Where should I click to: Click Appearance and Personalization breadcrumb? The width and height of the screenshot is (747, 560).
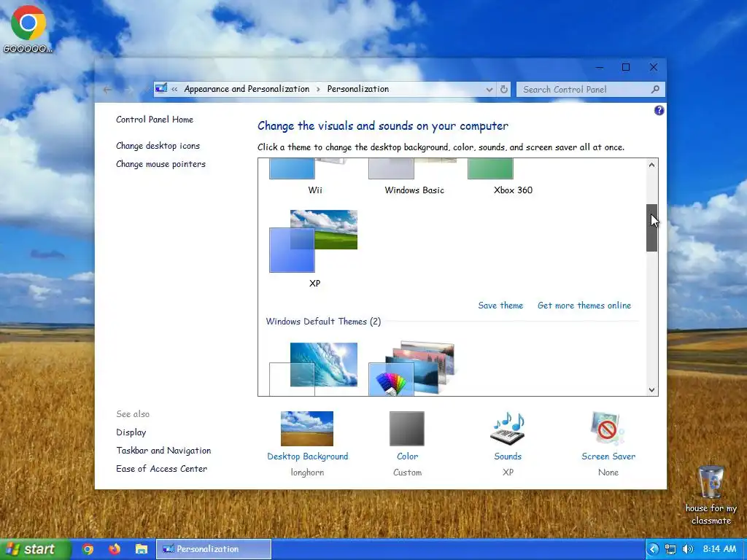(247, 89)
